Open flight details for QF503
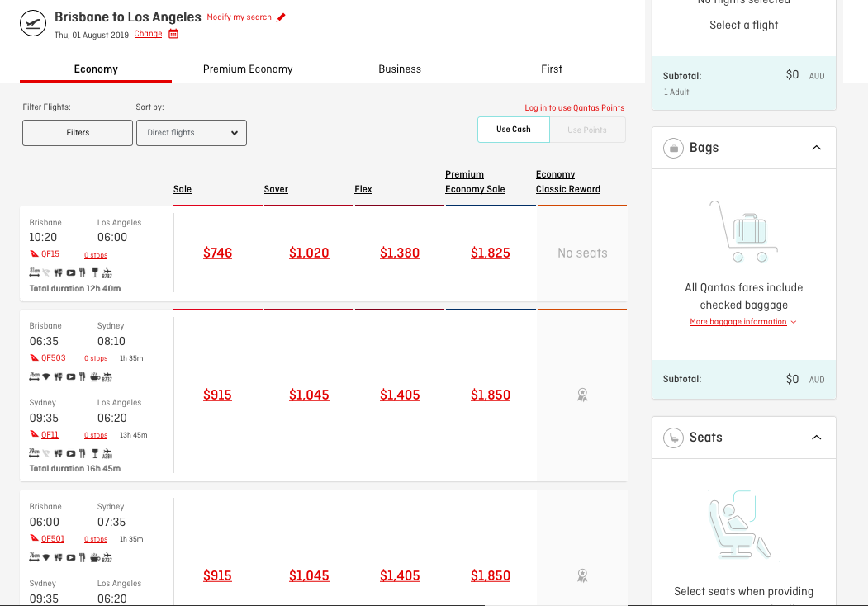The image size is (868, 606). [54, 358]
